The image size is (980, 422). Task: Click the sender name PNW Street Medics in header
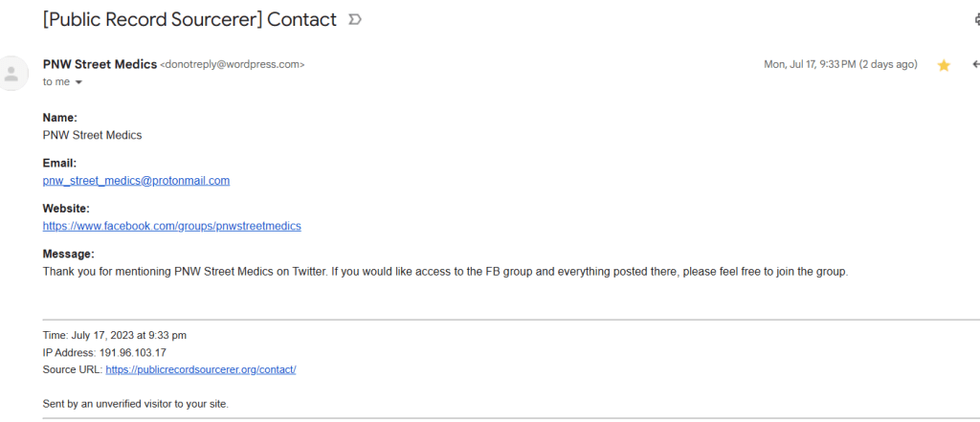(100, 64)
